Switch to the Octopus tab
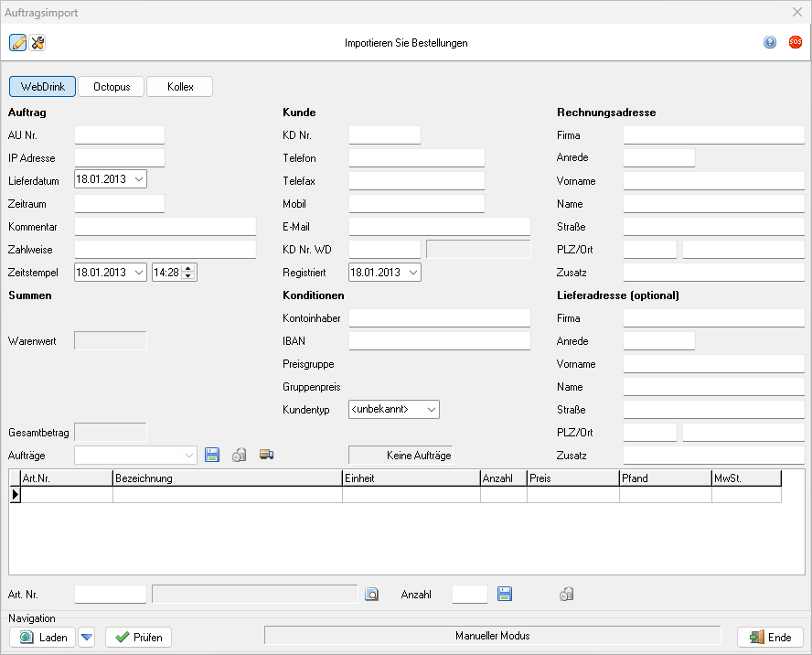Image resolution: width=812 pixels, height=655 pixels. point(112,87)
